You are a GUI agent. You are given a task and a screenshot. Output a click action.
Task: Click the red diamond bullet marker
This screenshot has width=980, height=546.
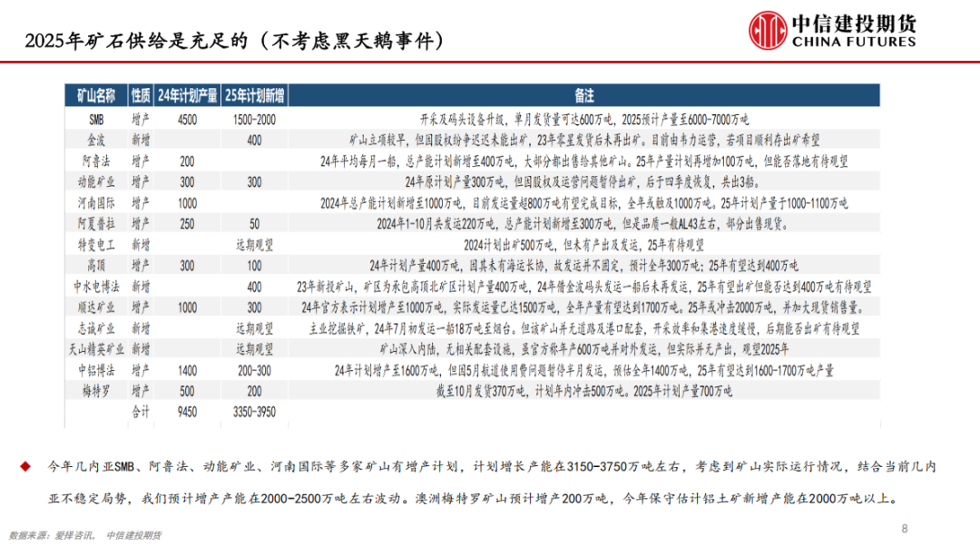(25, 467)
